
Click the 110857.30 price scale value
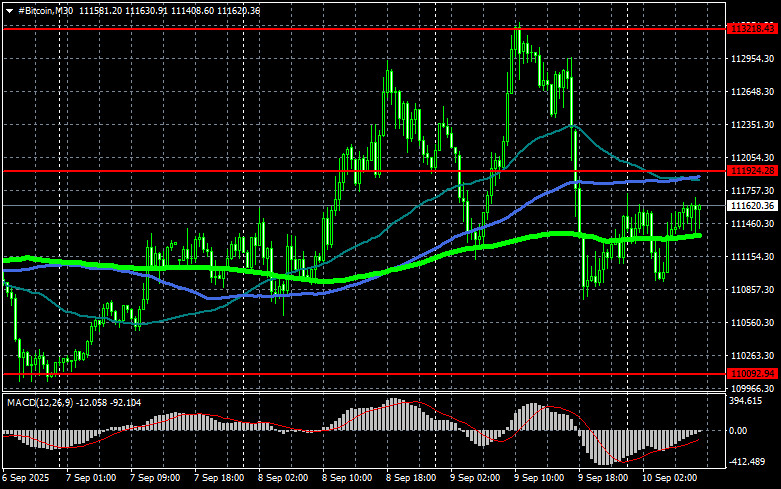coord(752,289)
